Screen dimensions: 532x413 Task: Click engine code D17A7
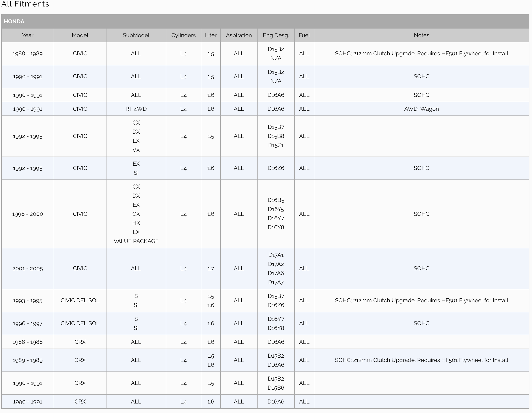276,282
